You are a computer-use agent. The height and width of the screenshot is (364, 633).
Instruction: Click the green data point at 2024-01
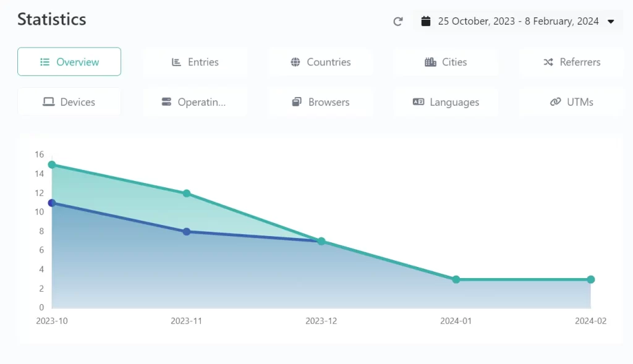click(456, 279)
